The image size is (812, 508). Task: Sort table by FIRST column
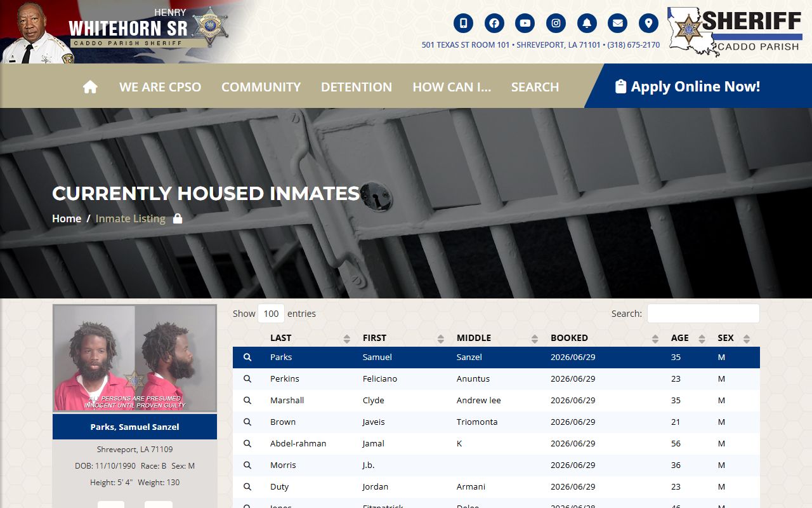click(402, 338)
